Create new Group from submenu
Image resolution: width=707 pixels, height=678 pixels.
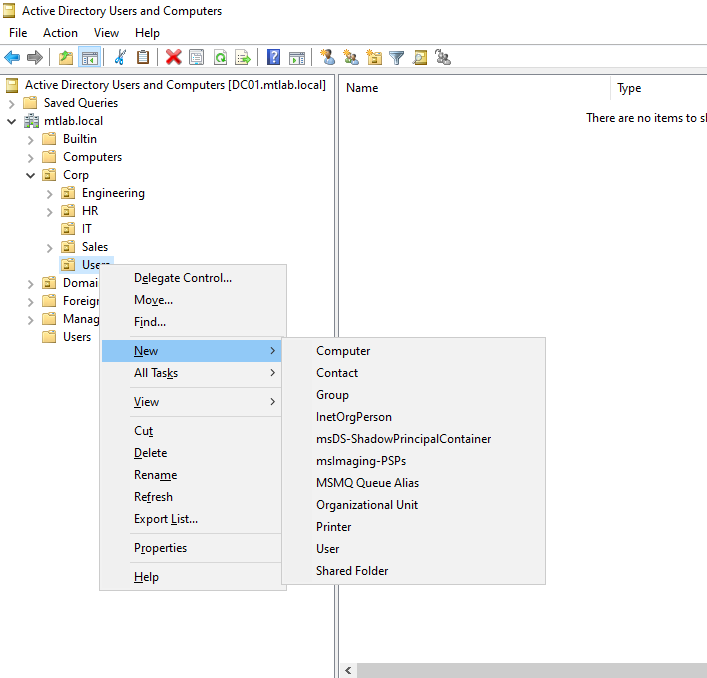coord(413,395)
